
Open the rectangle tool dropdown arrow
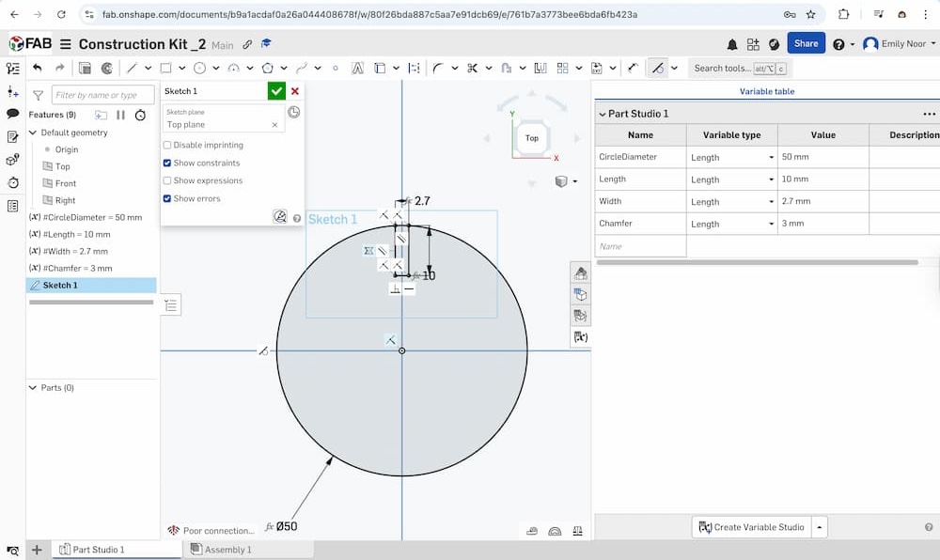click(x=181, y=69)
